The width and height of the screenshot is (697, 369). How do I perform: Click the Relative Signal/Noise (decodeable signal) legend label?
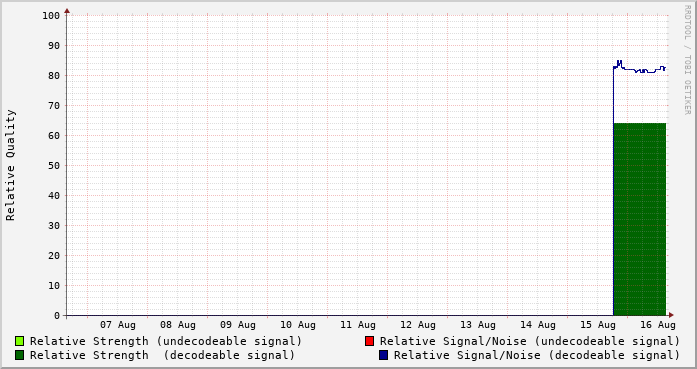[537, 356]
